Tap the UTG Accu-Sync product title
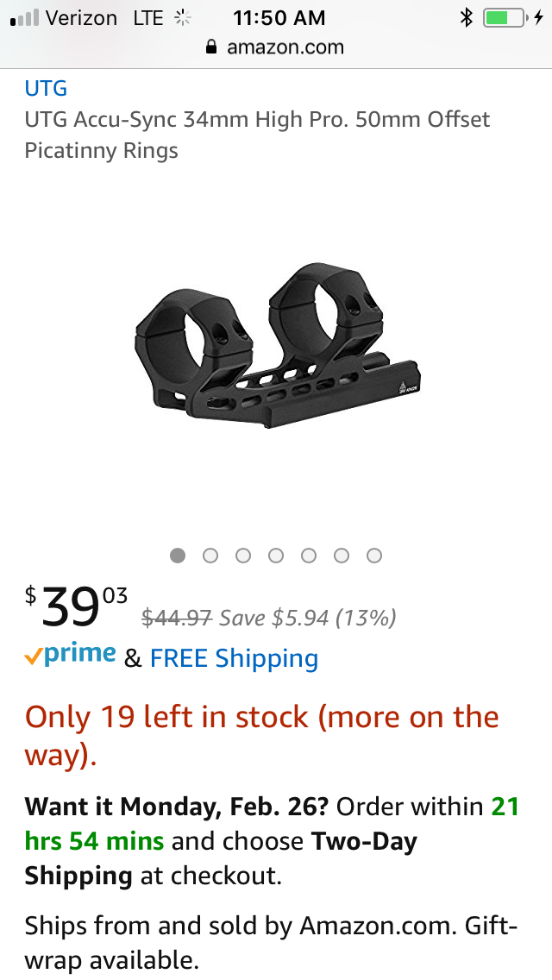Image resolution: width=552 pixels, height=980 pixels. tap(257, 135)
